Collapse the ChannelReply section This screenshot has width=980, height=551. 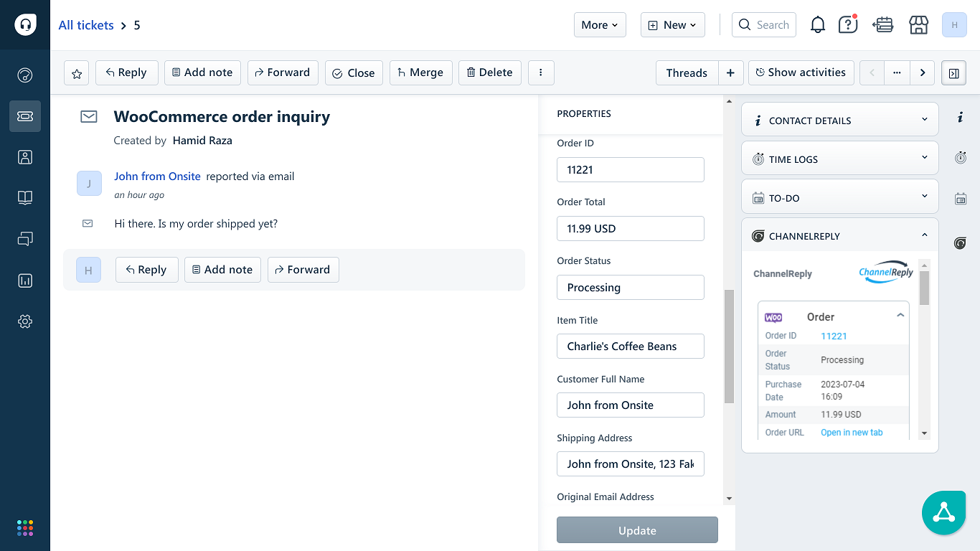840,235
